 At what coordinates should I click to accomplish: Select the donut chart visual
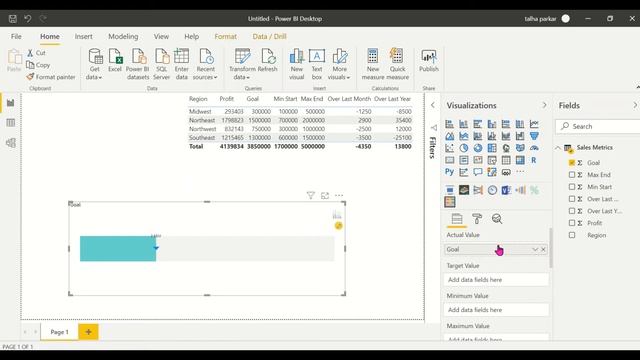(478, 148)
